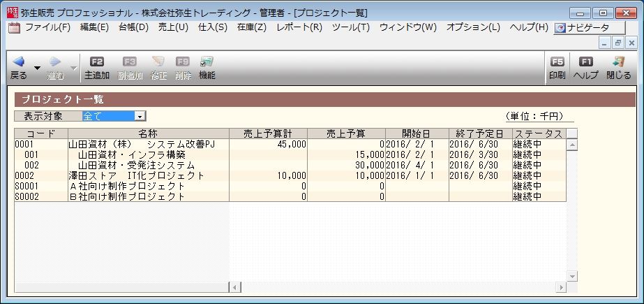This screenshot has height=304, width=644.
Task: Click the horizontal scrollbar left arrow
Action: [235, 287]
